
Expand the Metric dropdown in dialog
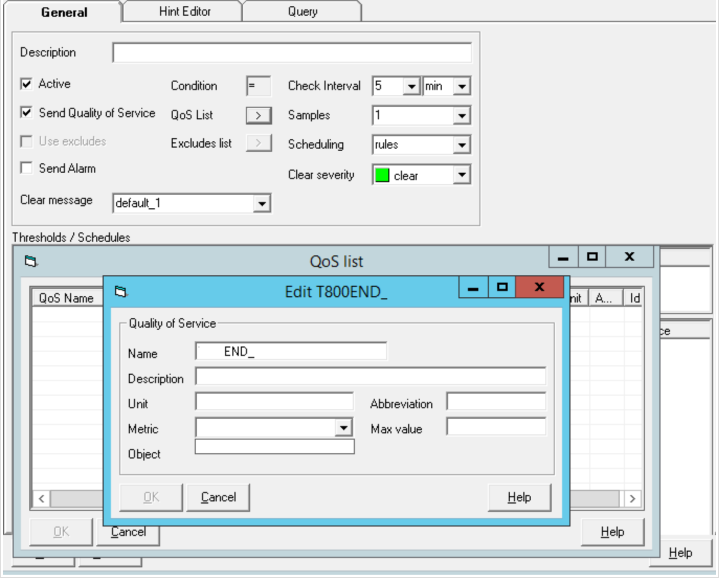coord(343,428)
